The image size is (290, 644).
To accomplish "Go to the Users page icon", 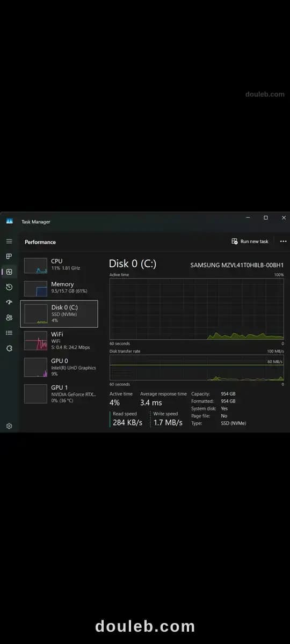I will click(9, 317).
